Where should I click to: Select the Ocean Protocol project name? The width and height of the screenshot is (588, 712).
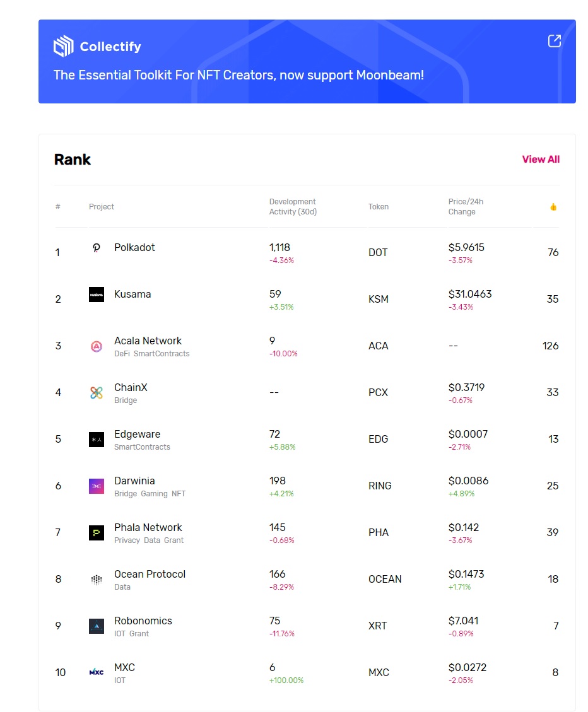tap(150, 575)
